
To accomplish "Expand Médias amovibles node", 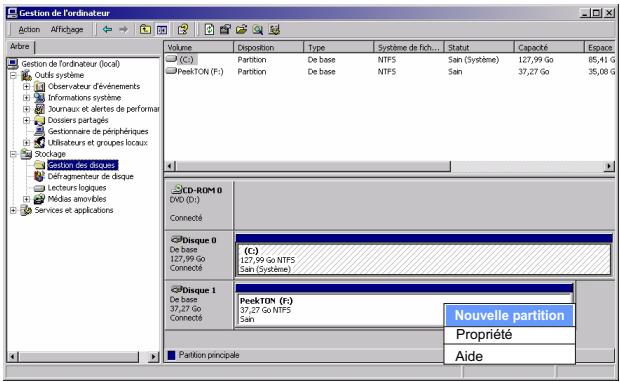I will coord(26,199).
